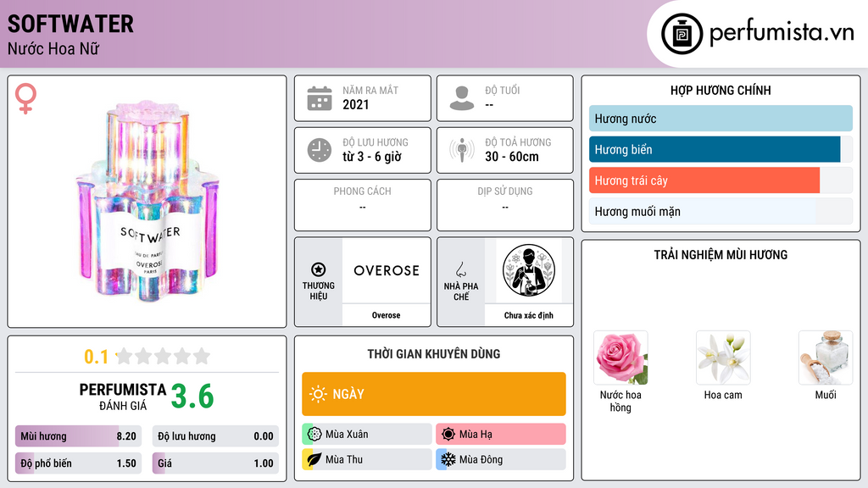Click the sillage icon beside Độ toả hương
Viewport: 868px width, 488px height.
click(x=462, y=150)
